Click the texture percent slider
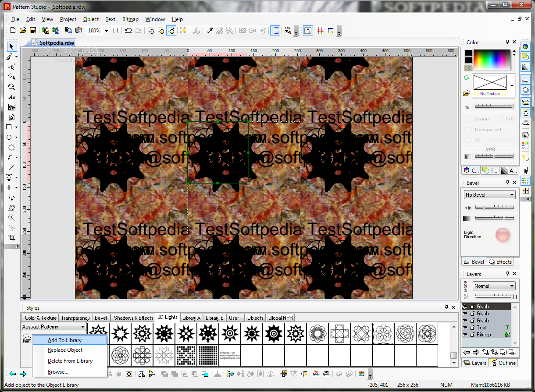This screenshot has width=535, height=392. pyautogui.click(x=494, y=106)
